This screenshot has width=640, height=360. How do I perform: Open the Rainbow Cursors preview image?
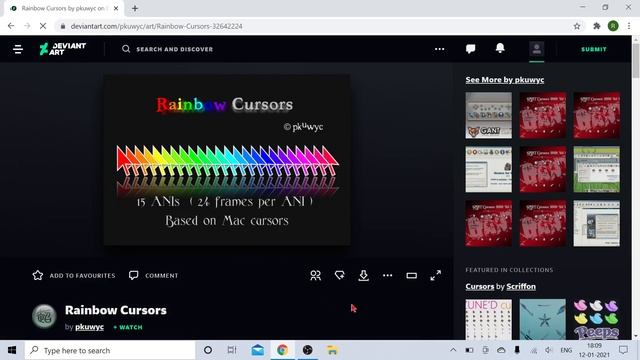[x=227, y=160]
